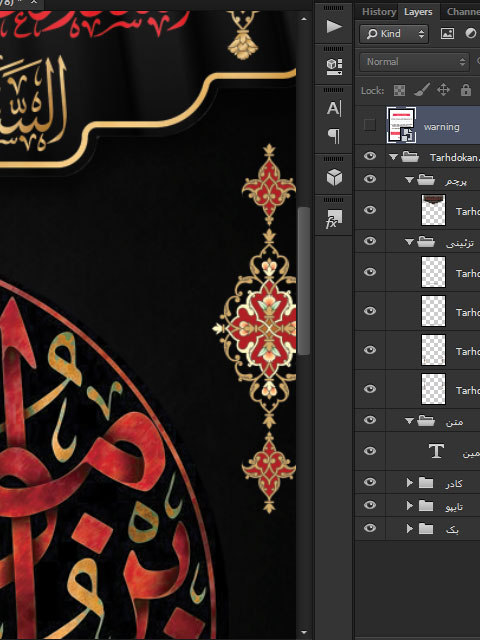Click the curtain layer thumbnail under پرچم

coord(433,210)
